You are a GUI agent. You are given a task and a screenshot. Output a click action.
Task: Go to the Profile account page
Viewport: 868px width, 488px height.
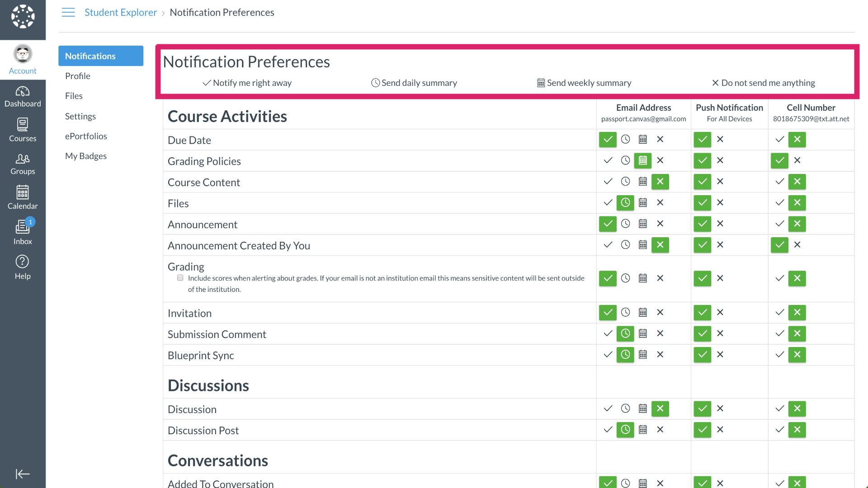pyautogui.click(x=78, y=76)
